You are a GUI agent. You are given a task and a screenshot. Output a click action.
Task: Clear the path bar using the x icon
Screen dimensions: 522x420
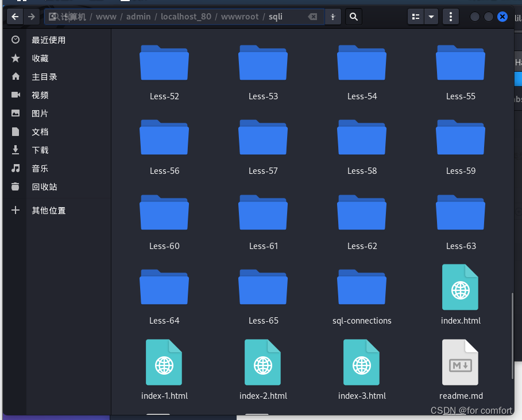pyautogui.click(x=312, y=17)
